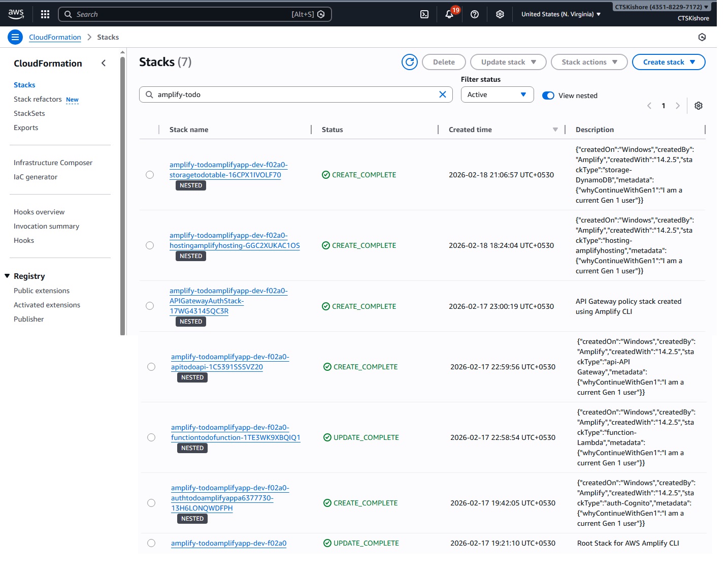Select the storagetodotable stack radio button
Viewport: 728px width, 572px height.
(150, 175)
